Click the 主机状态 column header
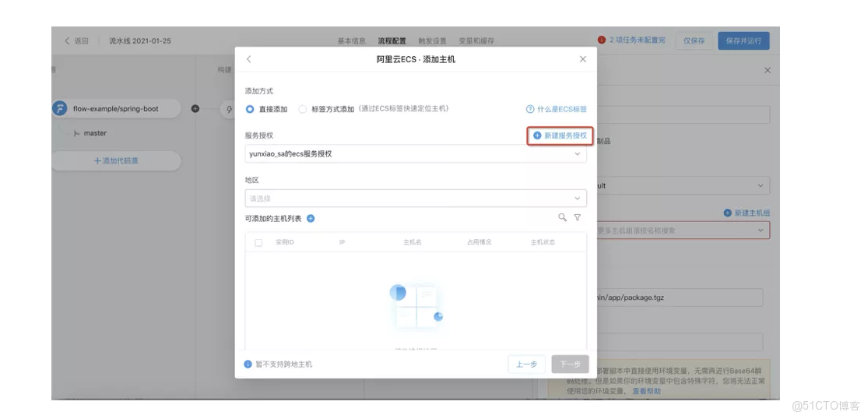 click(543, 242)
